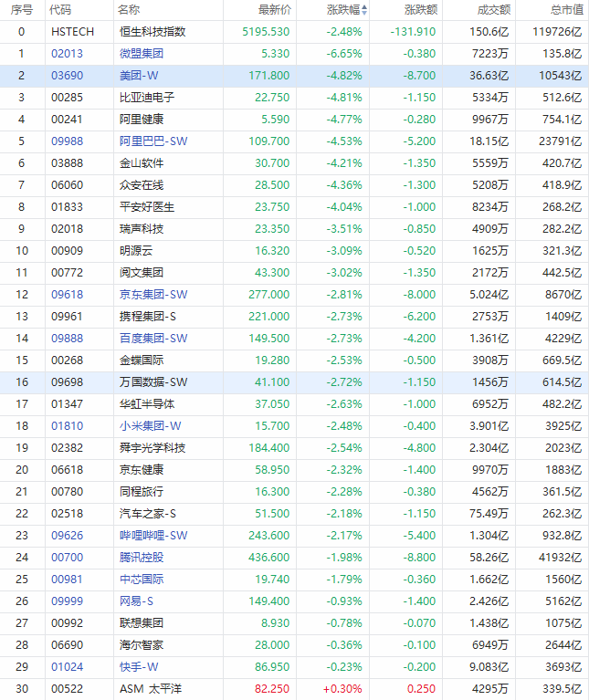Select the 华虹半导体 row name

(147, 403)
